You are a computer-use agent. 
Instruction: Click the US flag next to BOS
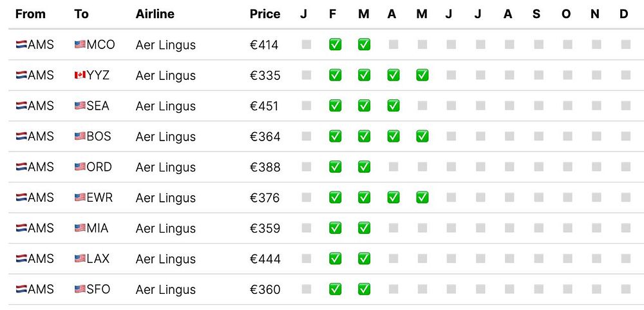[80, 137]
